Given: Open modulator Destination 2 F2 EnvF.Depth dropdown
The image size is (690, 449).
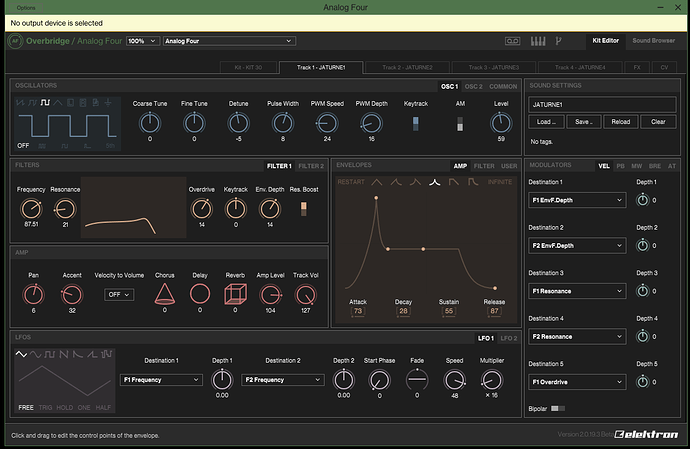Looking at the screenshot, I should pyautogui.click(x=577, y=246).
